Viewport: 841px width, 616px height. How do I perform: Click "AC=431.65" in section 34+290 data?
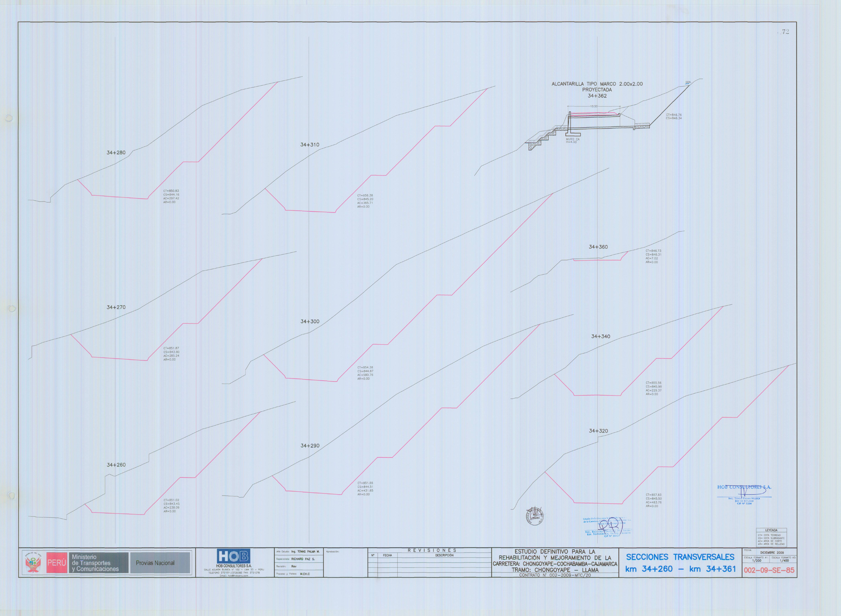pyautogui.click(x=365, y=491)
